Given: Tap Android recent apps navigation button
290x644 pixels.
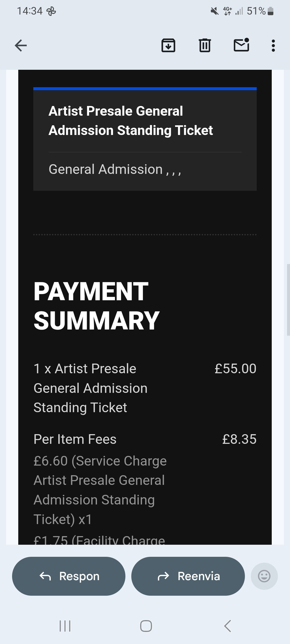Looking at the screenshot, I should (65, 626).
